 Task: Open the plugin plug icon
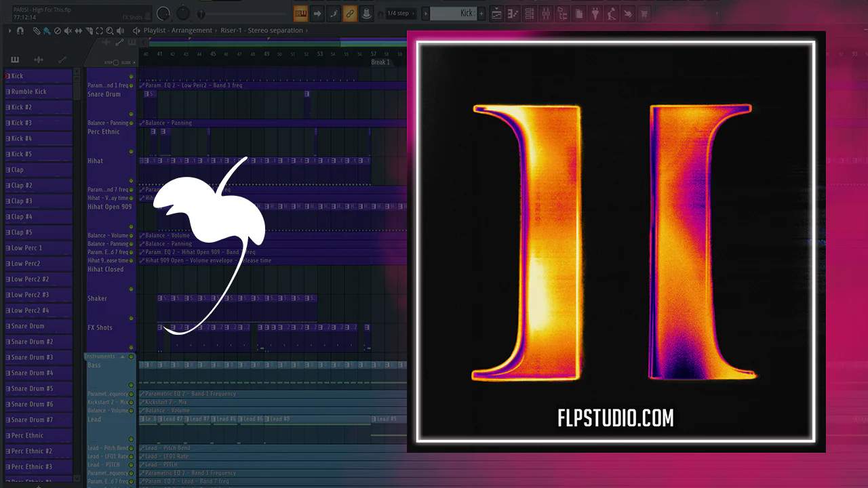click(x=595, y=13)
